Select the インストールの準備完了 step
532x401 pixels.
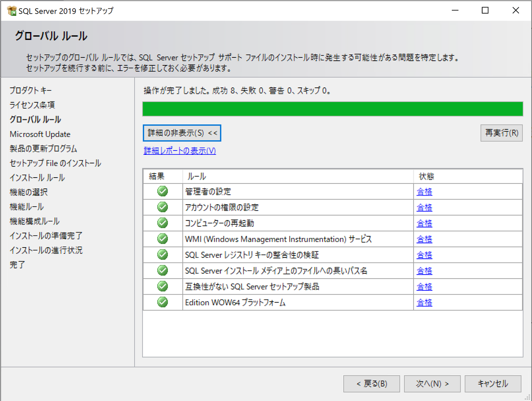point(46,236)
